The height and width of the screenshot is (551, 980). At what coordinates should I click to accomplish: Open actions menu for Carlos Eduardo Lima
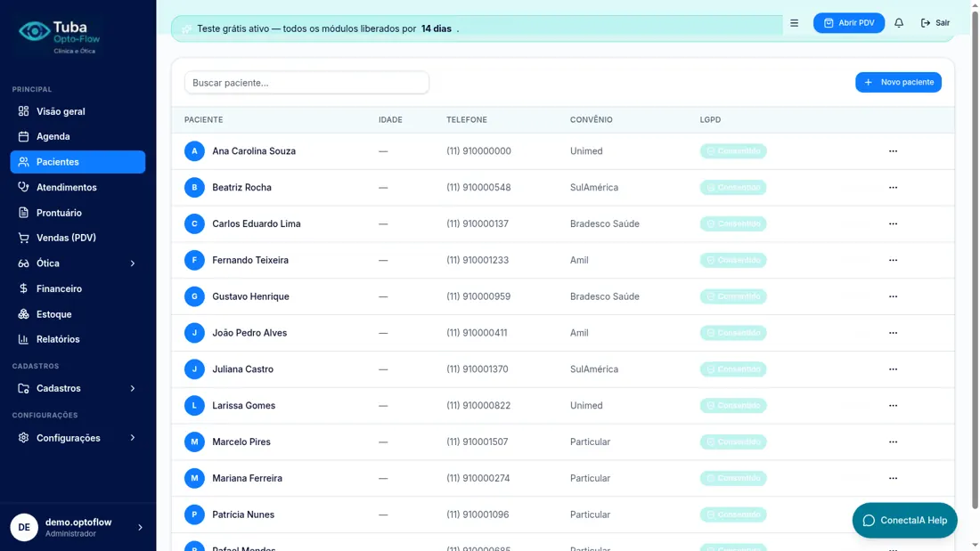tap(893, 223)
